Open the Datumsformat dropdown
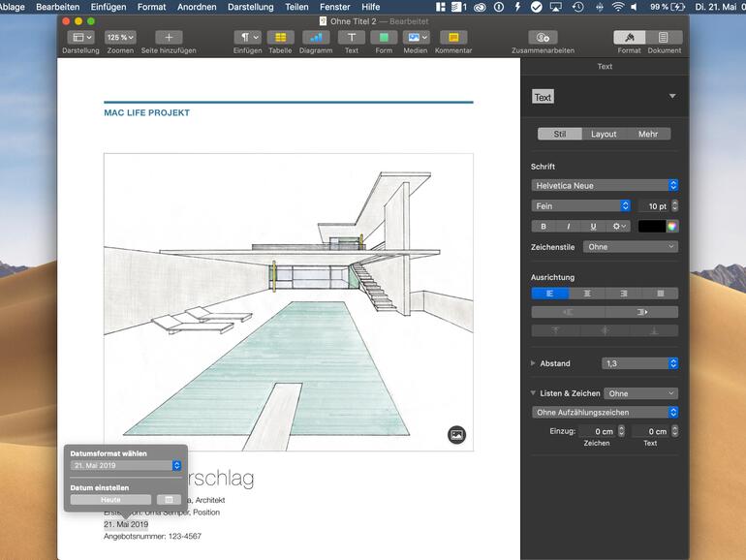 125,466
